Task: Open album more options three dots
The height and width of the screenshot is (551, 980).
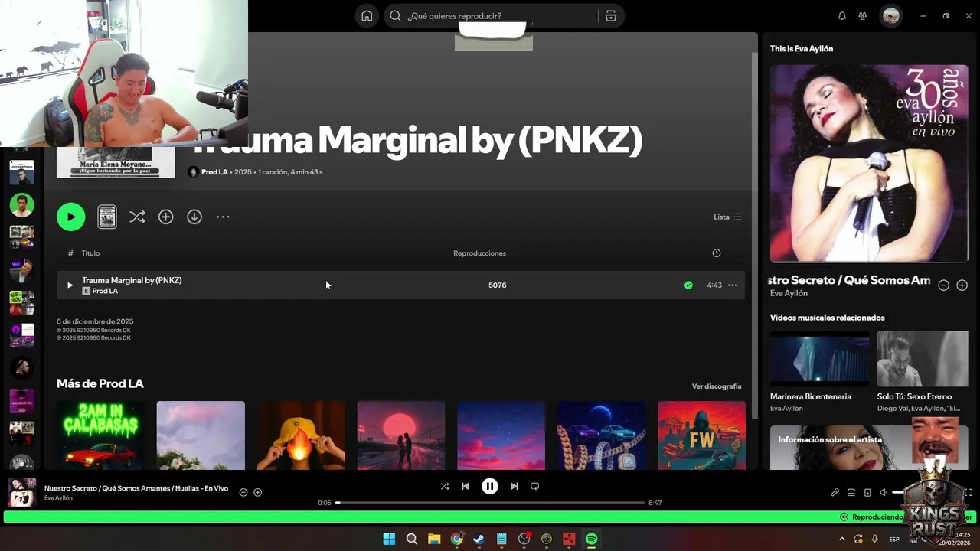Action: coord(223,217)
